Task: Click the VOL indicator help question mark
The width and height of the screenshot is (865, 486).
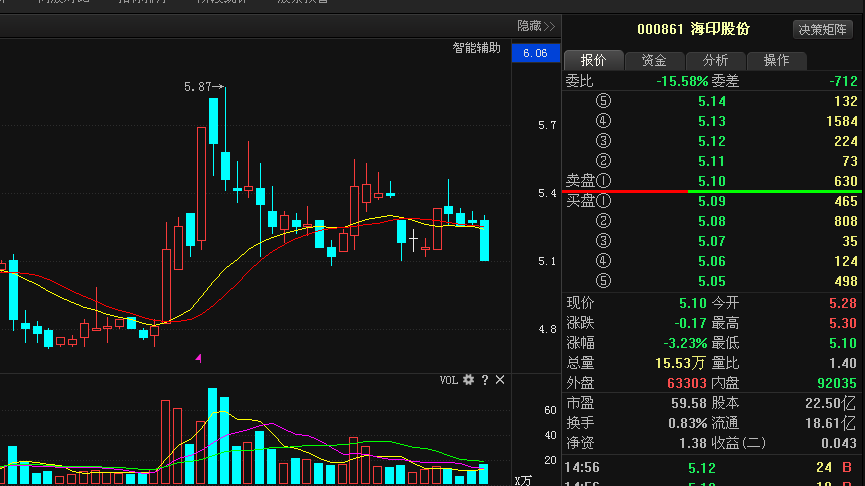Action: pyautogui.click(x=485, y=380)
